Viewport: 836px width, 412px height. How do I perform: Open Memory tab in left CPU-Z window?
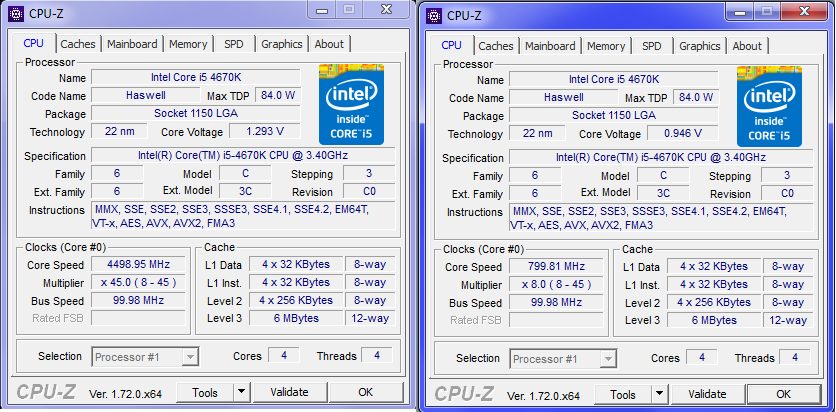[x=188, y=44]
